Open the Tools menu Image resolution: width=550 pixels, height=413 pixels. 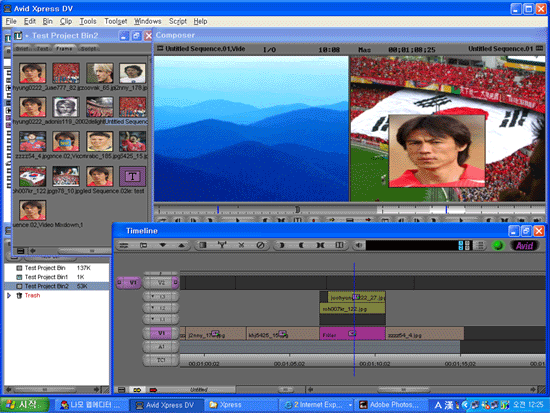[x=88, y=21]
